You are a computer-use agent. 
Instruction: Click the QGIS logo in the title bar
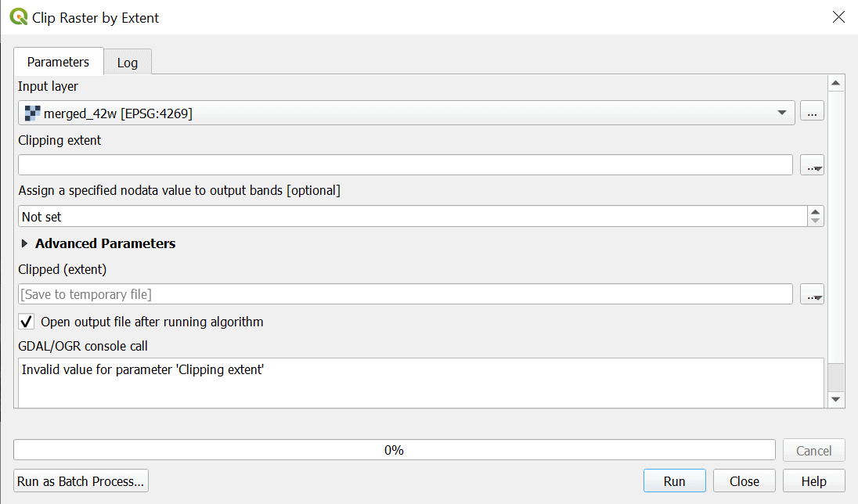17,16
